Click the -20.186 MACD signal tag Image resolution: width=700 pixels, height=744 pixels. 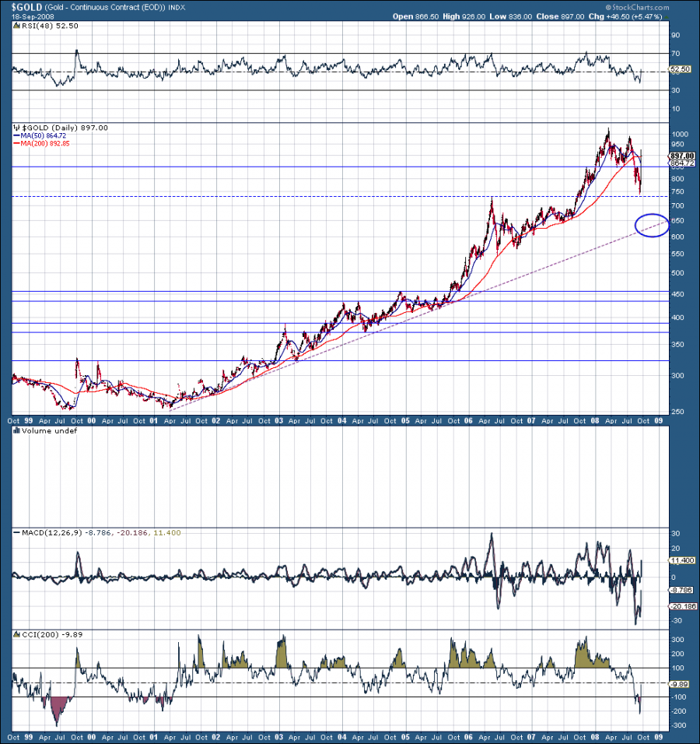[682, 606]
